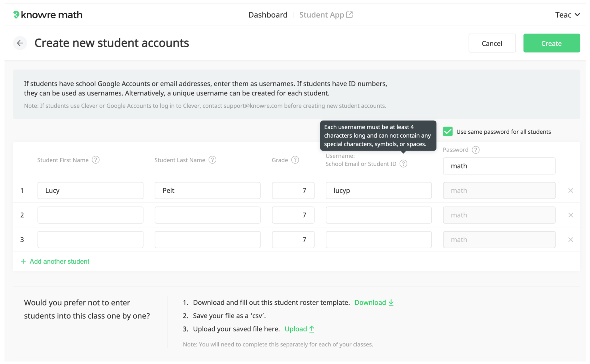Screen dimensions: 590x364
Task: Click the green Create button
Action: pos(551,43)
